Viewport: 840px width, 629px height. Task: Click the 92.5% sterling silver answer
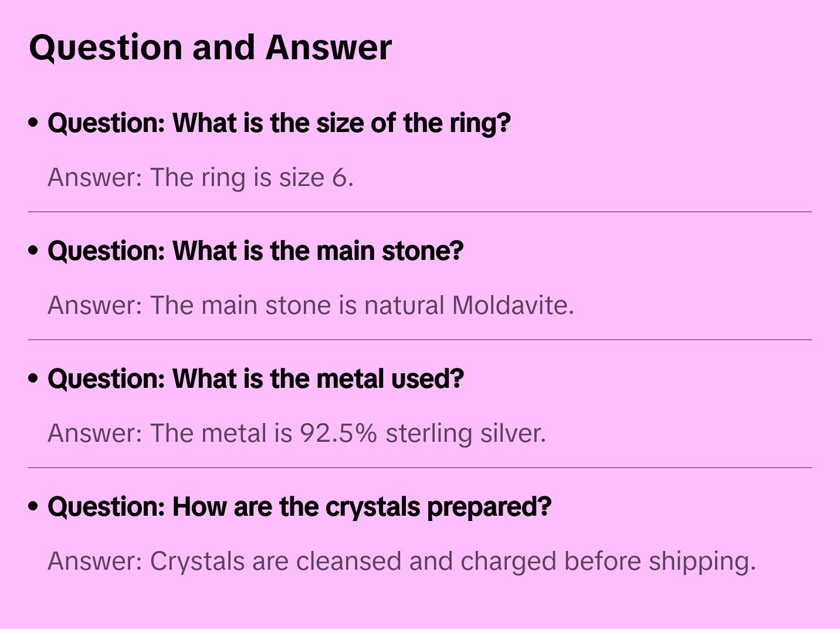pyautogui.click(x=297, y=433)
